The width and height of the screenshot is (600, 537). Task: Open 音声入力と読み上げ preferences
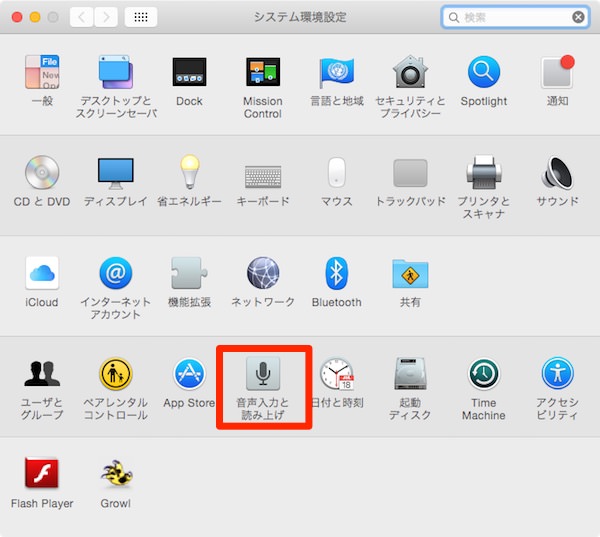click(263, 373)
